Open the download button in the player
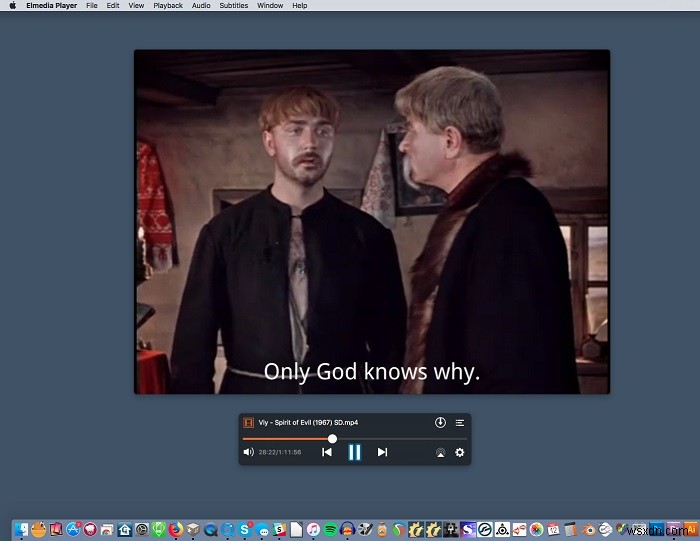This screenshot has height=541, width=700. (440, 422)
